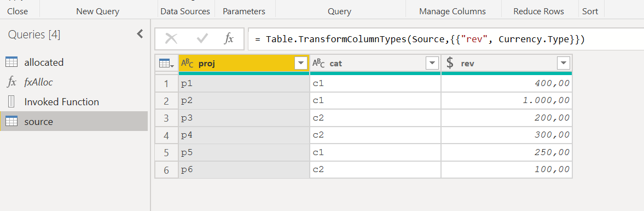The width and height of the screenshot is (644, 211).
Task: Click the rev cell 400,00
Action: (507, 83)
